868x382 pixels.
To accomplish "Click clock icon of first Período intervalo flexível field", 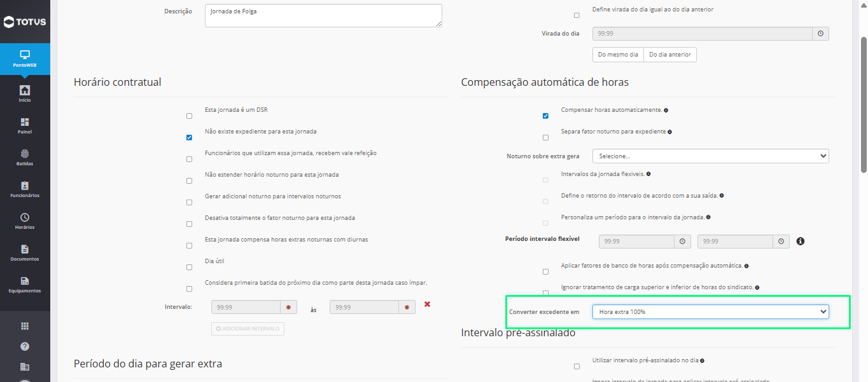I will (682, 242).
